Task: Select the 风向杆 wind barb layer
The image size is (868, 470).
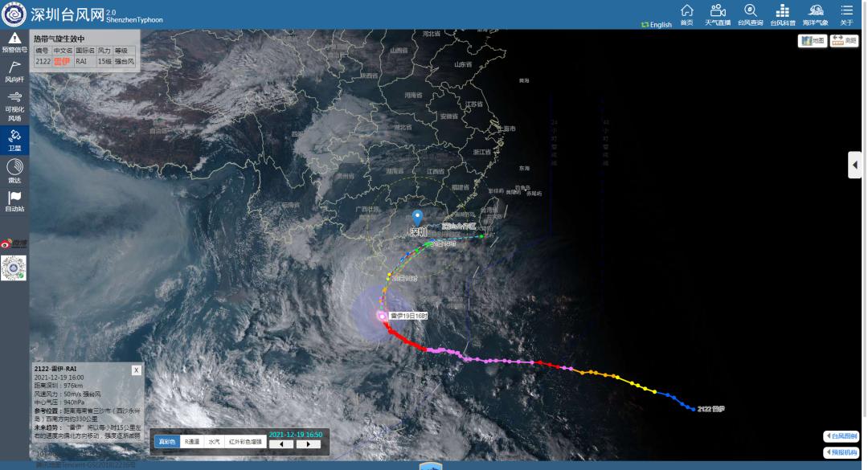Action: [x=14, y=73]
